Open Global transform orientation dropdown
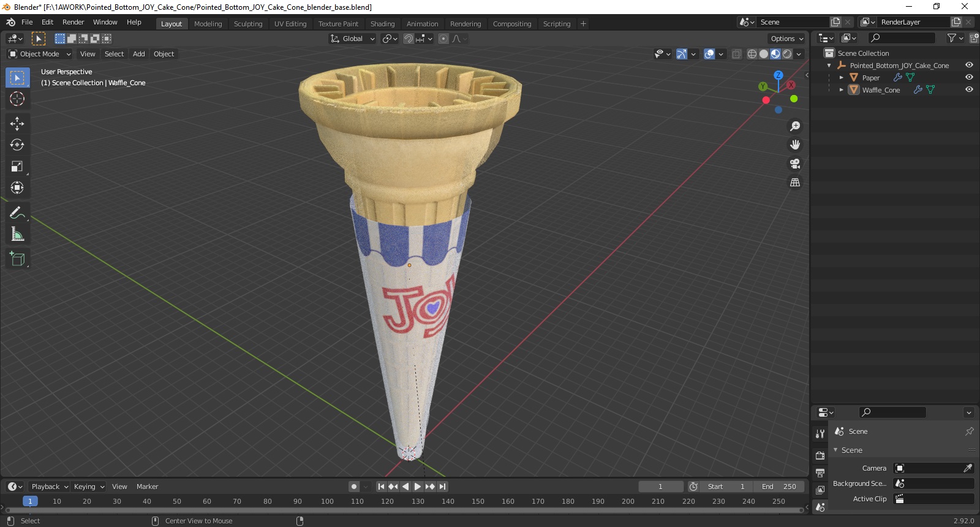Image resolution: width=980 pixels, height=527 pixels. 352,39
